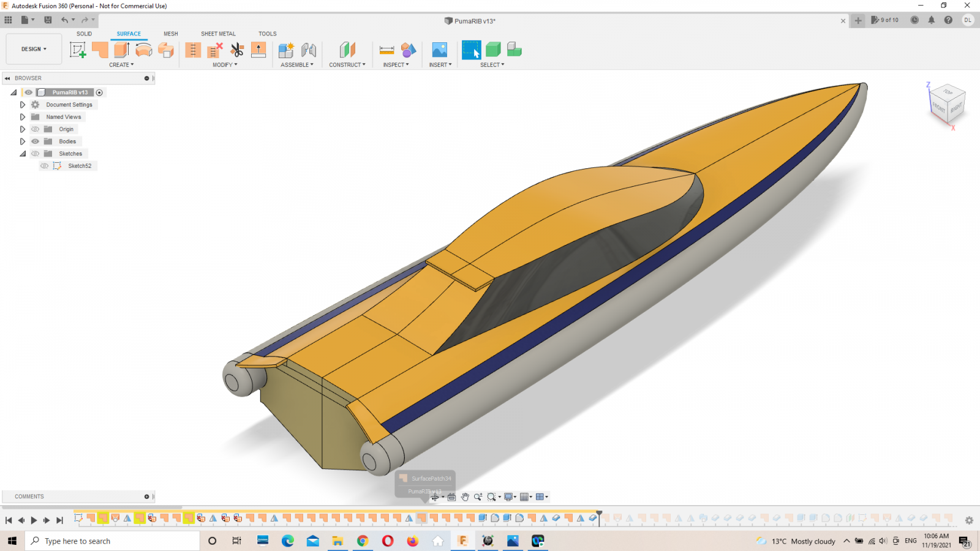Toggle visibility of the PumaRIB v13 root component
The height and width of the screenshot is (551, 980).
pyautogui.click(x=28, y=92)
